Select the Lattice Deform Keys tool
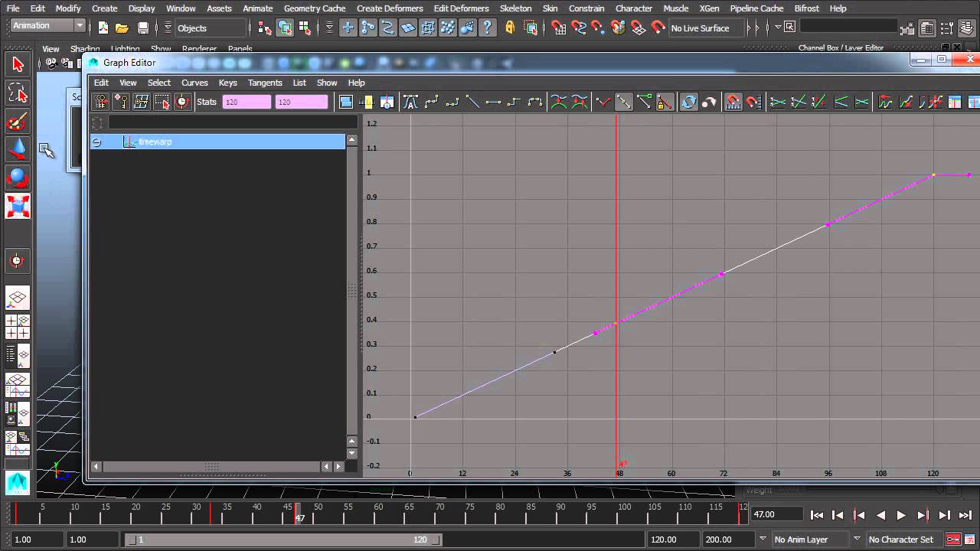 [142, 102]
